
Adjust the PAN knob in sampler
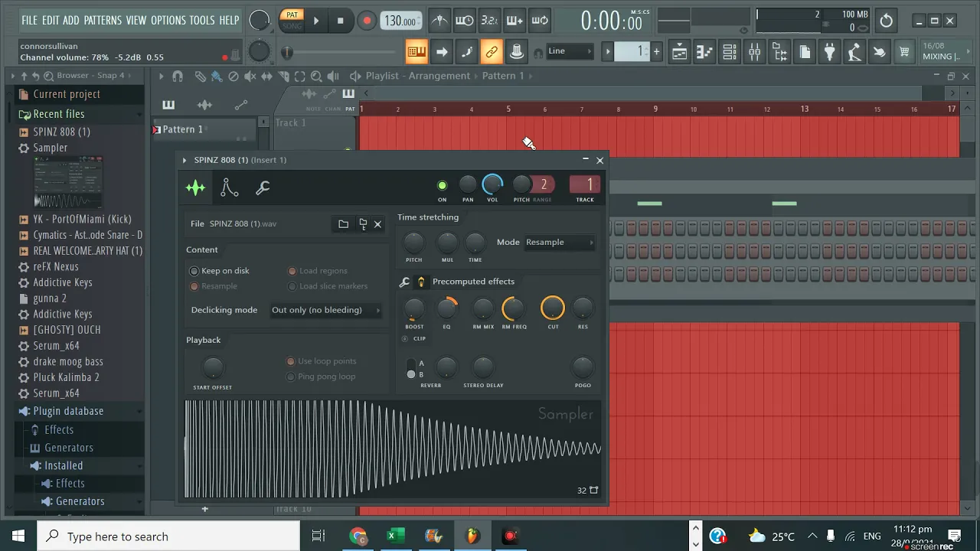pyautogui.click(x=468, y=184)
